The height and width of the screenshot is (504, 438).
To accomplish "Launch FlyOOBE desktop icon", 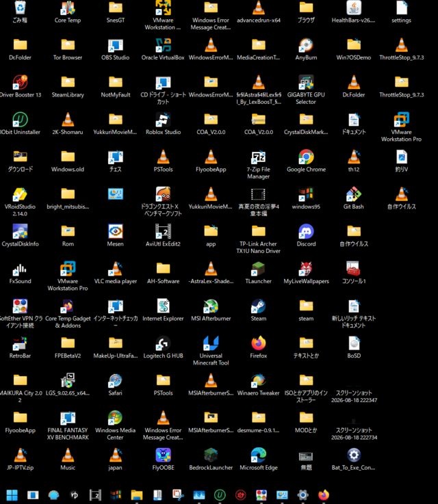I will click(x=163, y=455).
